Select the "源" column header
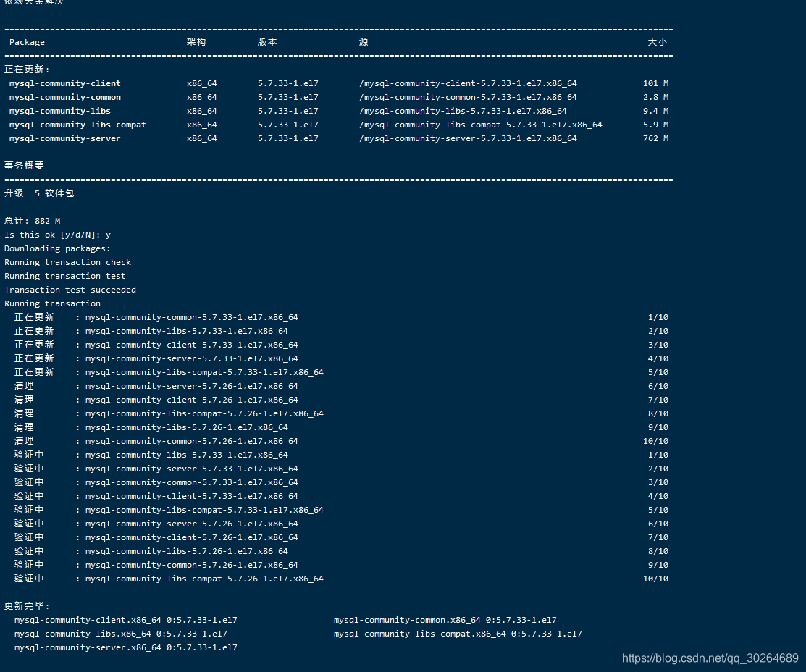Screen dimensions: 806x672 364,42
